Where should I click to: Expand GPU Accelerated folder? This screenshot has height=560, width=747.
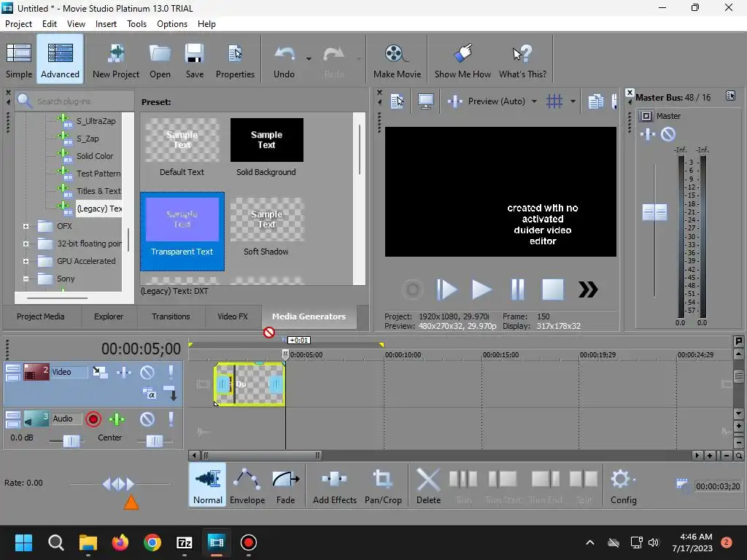click(26, 262)
